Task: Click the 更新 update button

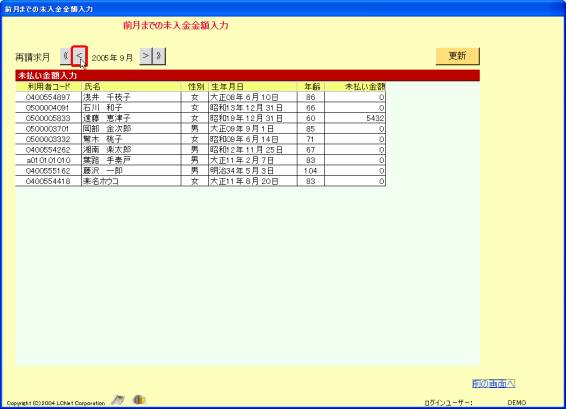Action: pyautogui.click(x=457, y=56)
